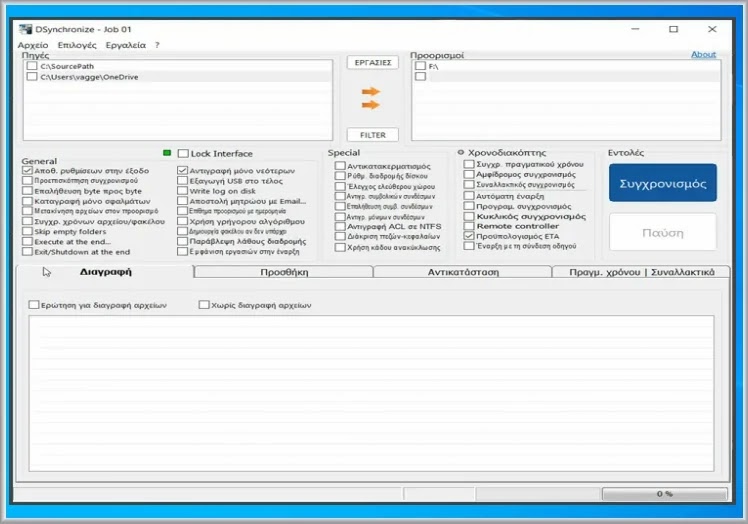Image resolution: width=748 pixels, height=524 pixels.
Task: Enable Exit/Shutdown at the end checkbox
Action: pyautogui.click(x=27, y=252)
